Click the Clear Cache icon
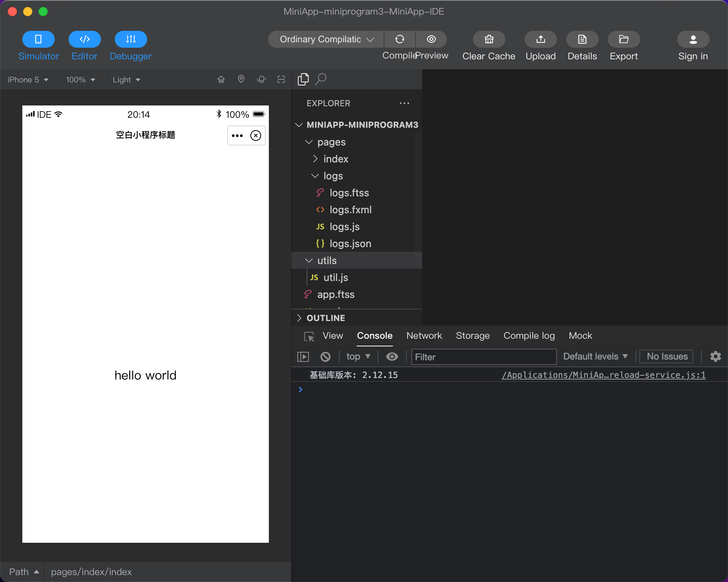Viewport: 728px width, 582px height. tap(489, 39)
